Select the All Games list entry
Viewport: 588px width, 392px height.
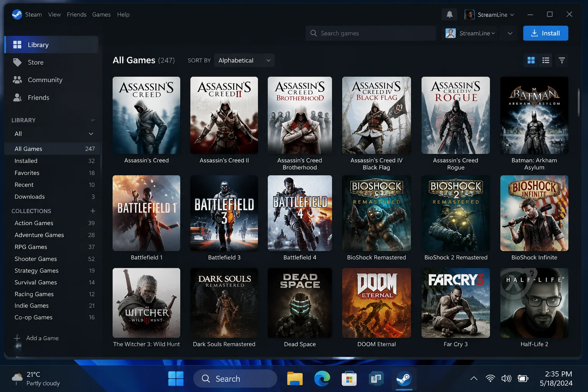click(x=52, y=149)
